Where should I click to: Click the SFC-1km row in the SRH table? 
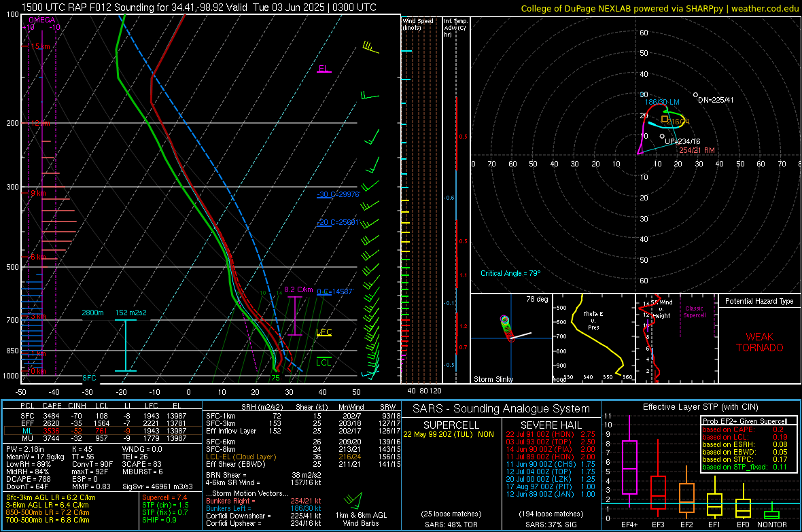click(x=303, y=416)
